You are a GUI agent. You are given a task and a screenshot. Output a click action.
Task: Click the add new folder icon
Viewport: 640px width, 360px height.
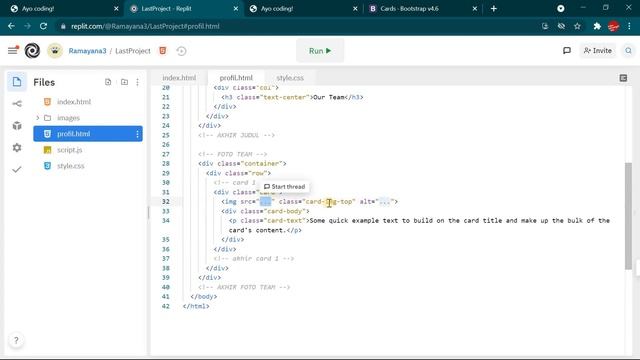click(x=124, y=82)
